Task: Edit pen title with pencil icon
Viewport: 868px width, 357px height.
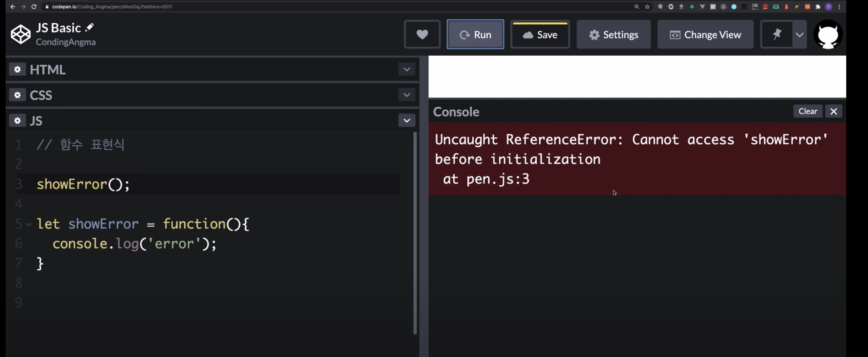Action: 90,27
